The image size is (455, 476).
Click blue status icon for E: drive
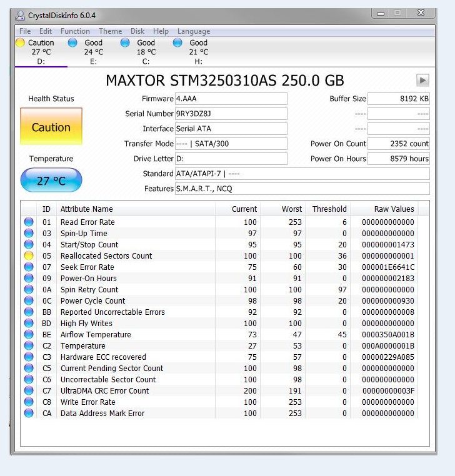pyautogui.click(x=72, y=43)
